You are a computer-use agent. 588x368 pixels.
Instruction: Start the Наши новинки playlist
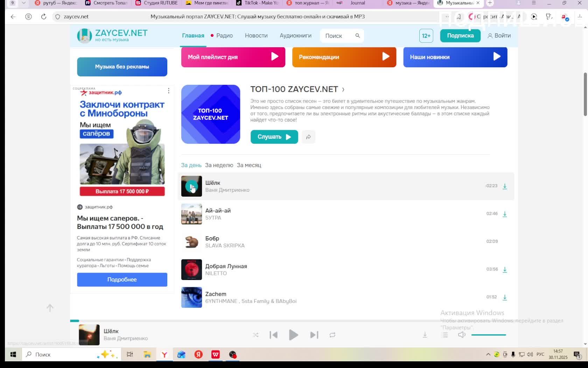point(455,57)
